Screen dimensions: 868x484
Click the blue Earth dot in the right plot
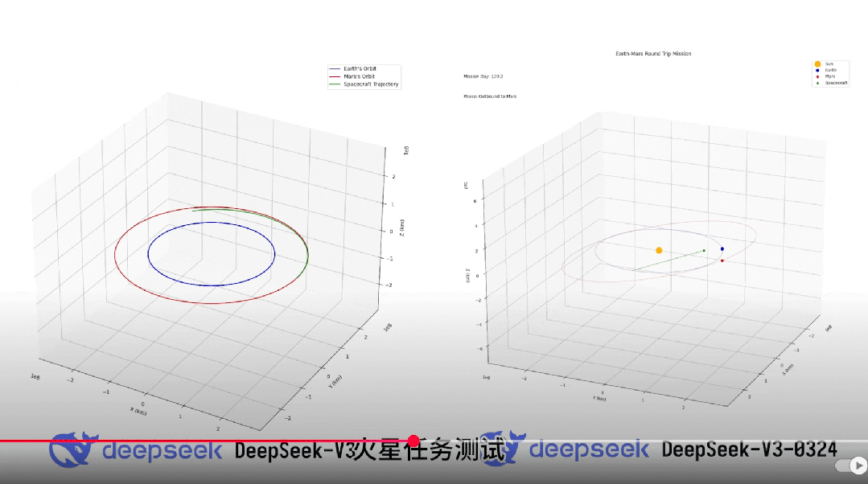click(722, 249)
